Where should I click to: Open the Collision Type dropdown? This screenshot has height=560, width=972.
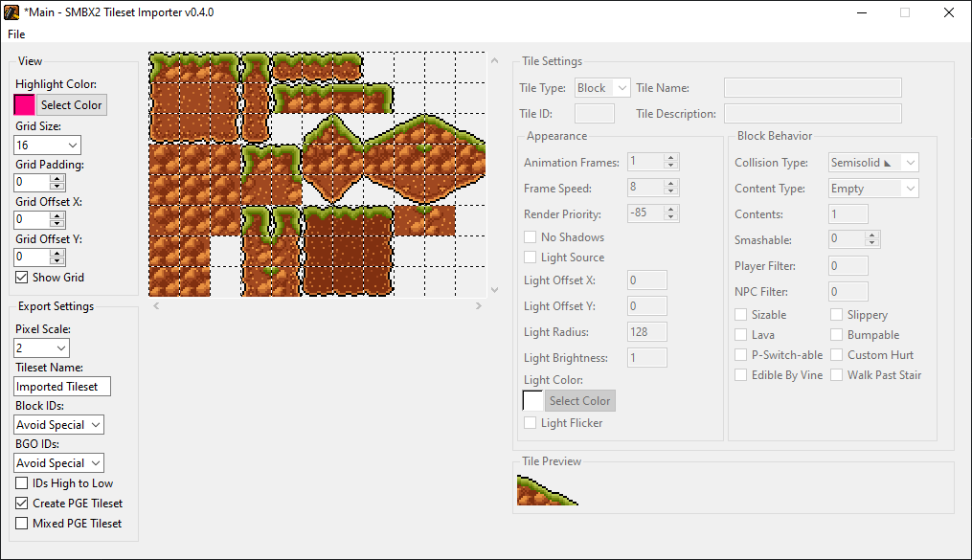coord(873,163)
